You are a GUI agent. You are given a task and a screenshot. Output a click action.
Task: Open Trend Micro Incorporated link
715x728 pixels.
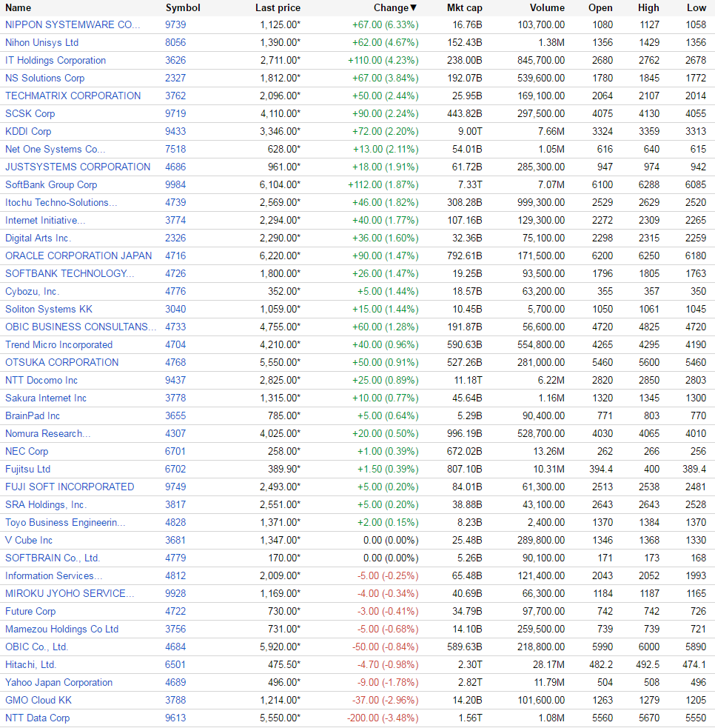(59, 344)
